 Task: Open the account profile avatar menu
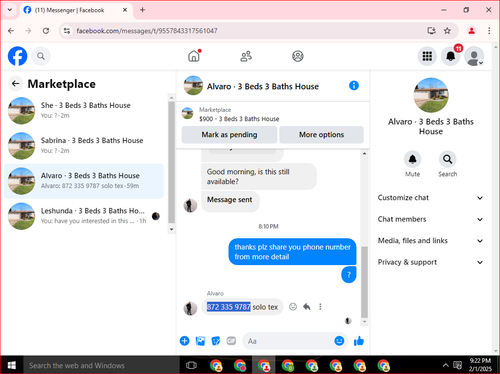tap(474, 56)
